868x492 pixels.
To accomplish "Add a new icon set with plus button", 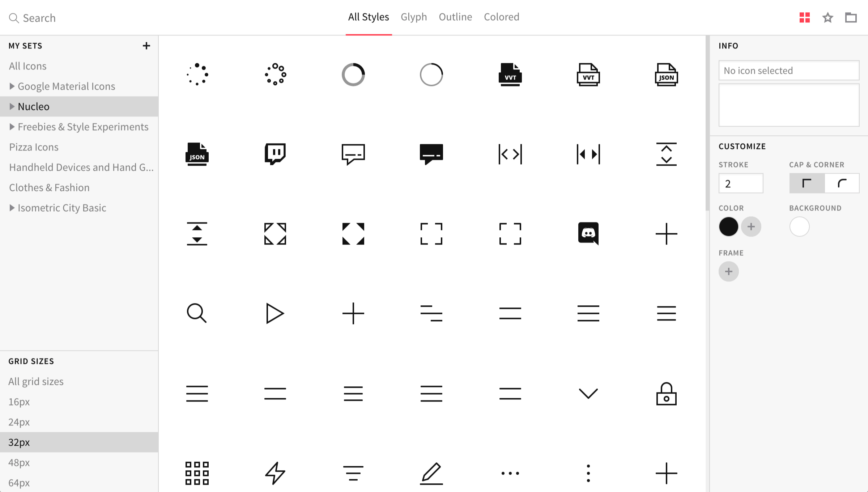I will coord(147,46).
